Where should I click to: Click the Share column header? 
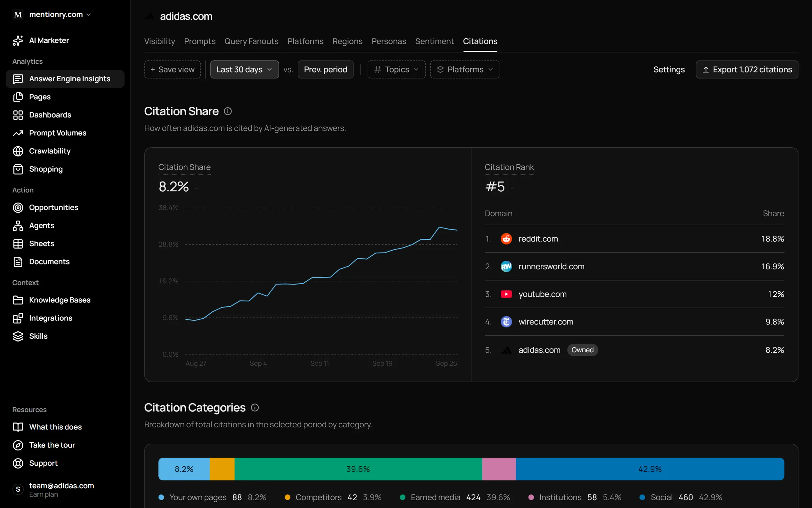pos(773,213)
